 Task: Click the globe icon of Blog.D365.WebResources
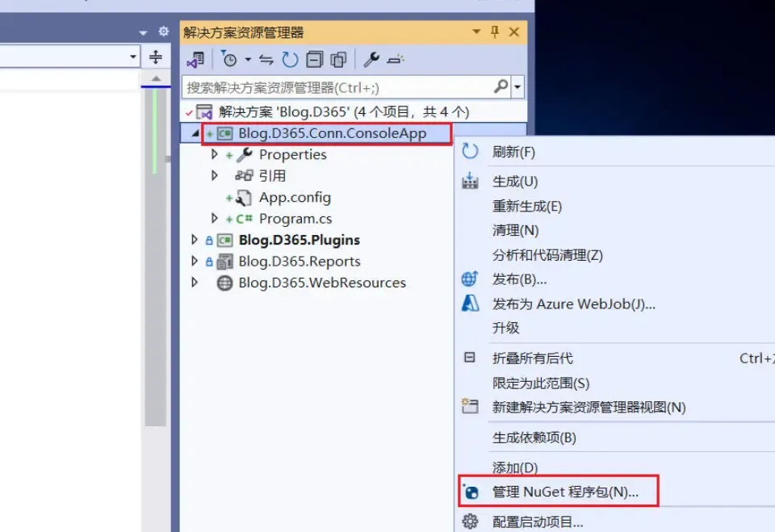(x=225, y=283)
